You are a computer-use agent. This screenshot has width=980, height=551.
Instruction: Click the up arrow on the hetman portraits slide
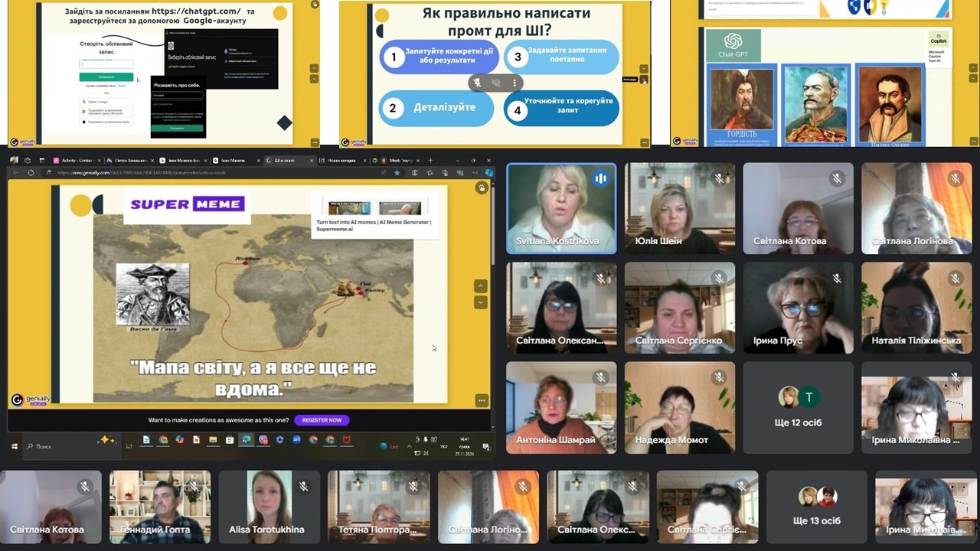pyautogui.click(x=972, y=69)
